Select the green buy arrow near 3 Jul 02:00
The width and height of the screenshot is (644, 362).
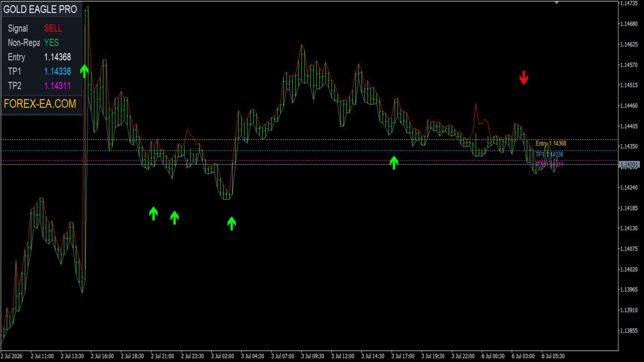(231, 223)
